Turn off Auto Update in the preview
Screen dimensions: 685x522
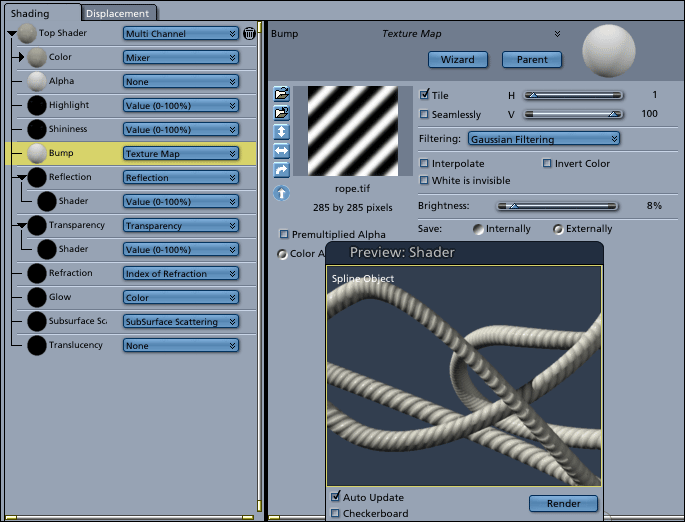click(x=335, y=497)
